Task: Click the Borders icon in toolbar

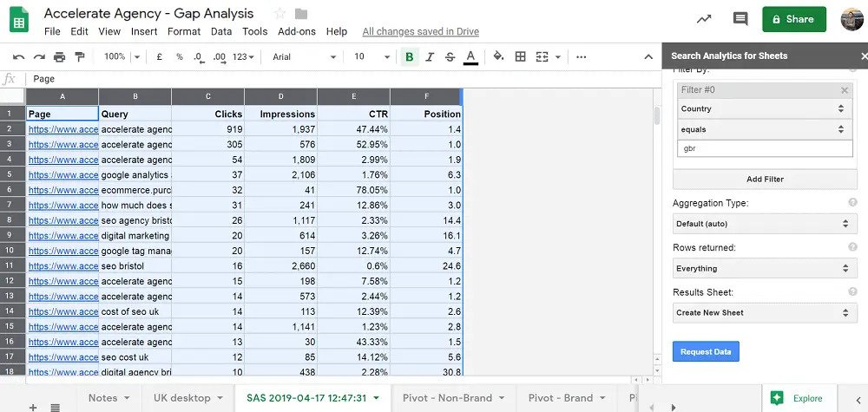Action: point(520,56)
